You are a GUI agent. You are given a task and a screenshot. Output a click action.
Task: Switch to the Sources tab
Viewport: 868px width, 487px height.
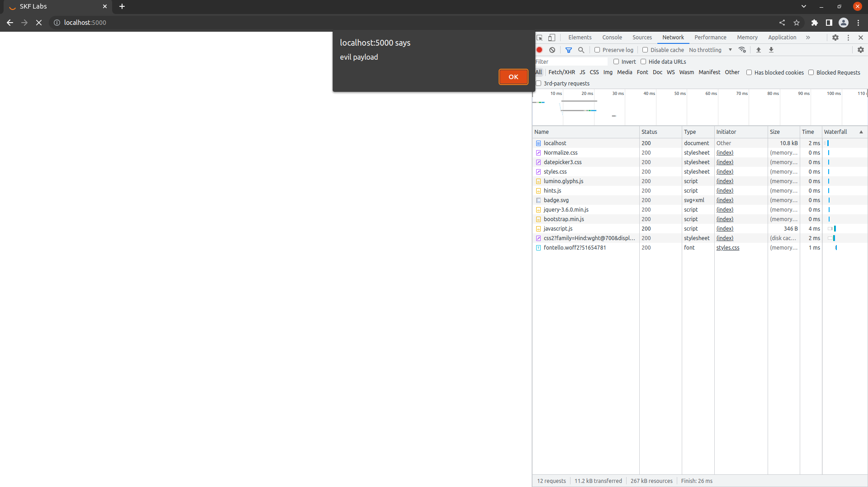[642, 38]
